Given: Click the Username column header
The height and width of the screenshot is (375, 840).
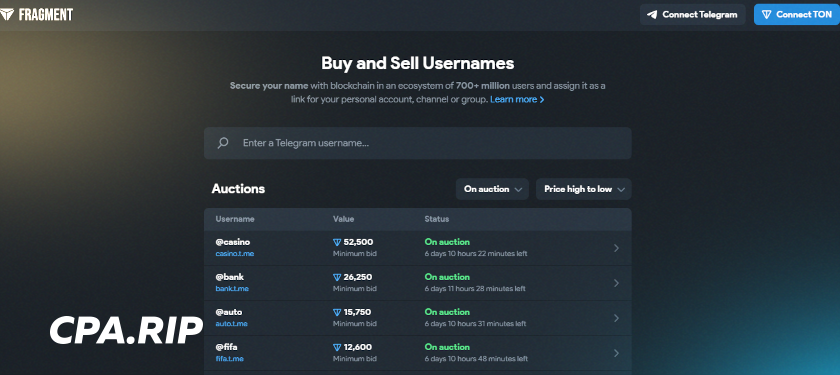Looking at the screenshot, I should click(235, 219).
